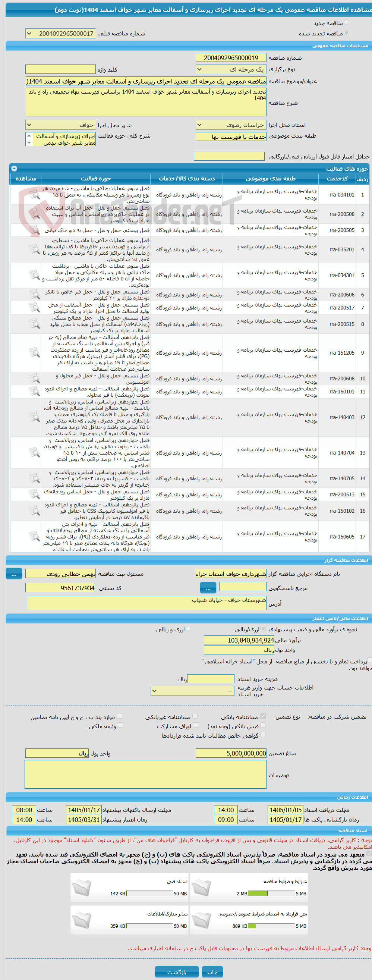
Task: View details icon for row rra-200515
Action: [x=34, y=324]
